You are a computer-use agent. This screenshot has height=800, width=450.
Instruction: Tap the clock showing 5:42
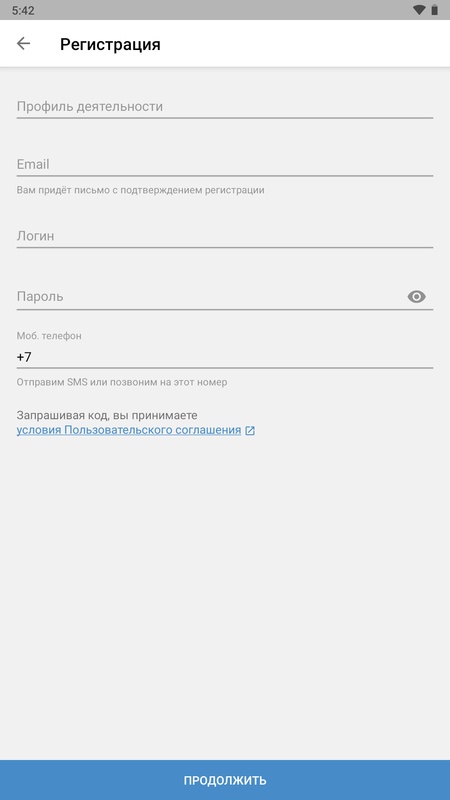(x=23, y=10)
